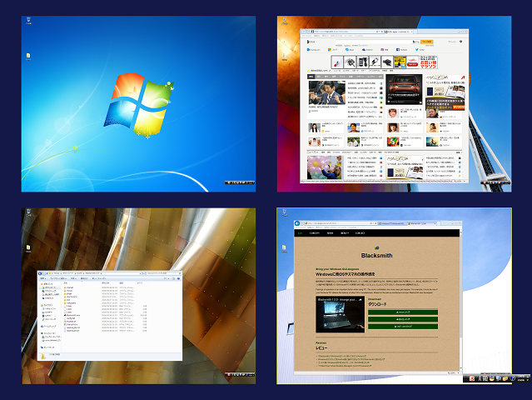The height and width of the screenshot is (400, 532).
Task: Click the IME letter A indicator in the taskbar
Action: 480,378
